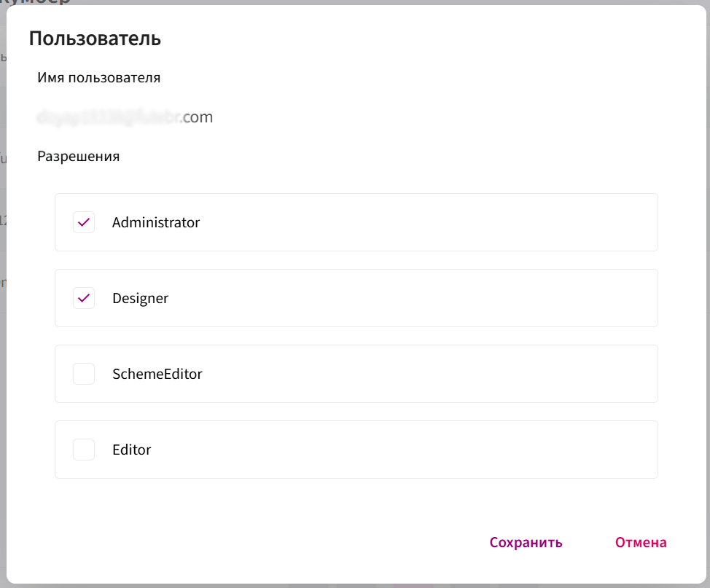
Task: Click the Имя пользователя label
Action: [98, 78]
